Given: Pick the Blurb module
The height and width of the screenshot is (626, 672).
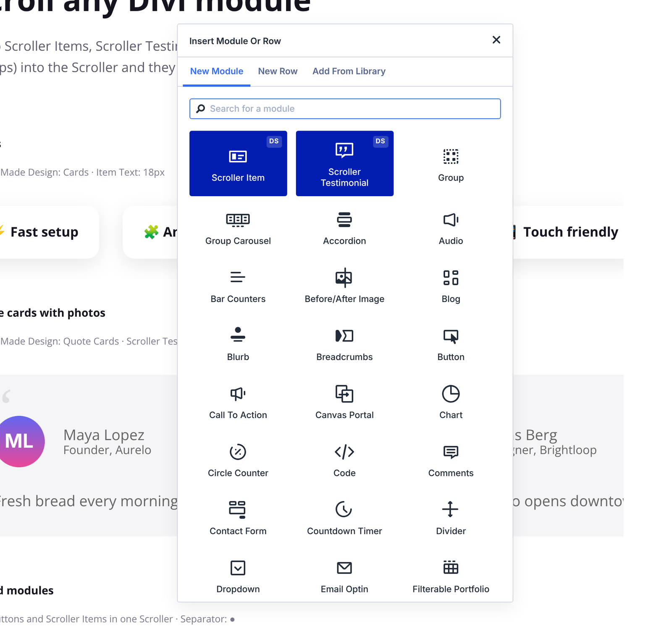Looking at the screenshot, I should (238, 345).
